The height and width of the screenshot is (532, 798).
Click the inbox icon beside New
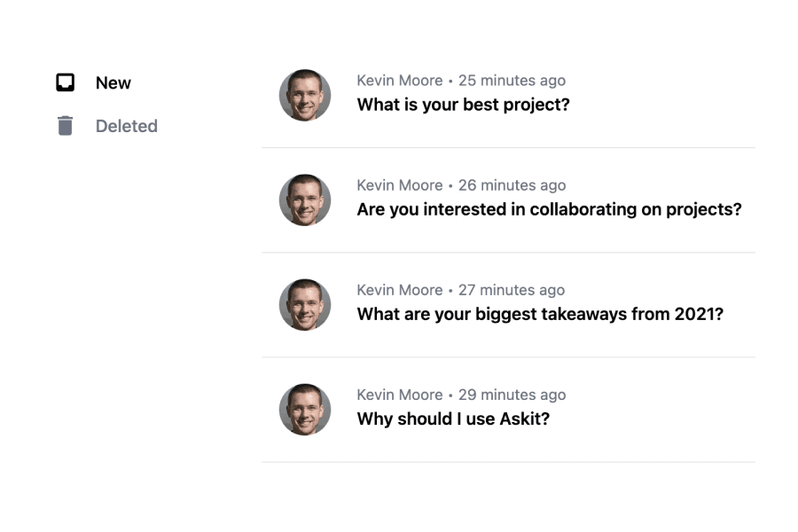65,82
